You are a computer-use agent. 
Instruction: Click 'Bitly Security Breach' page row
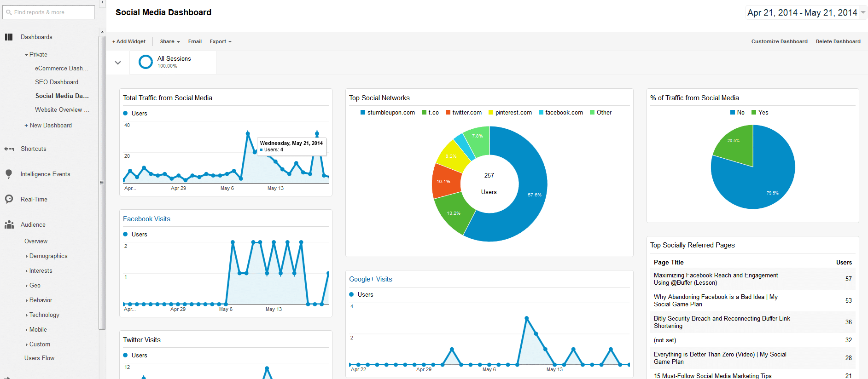point(753,322)
